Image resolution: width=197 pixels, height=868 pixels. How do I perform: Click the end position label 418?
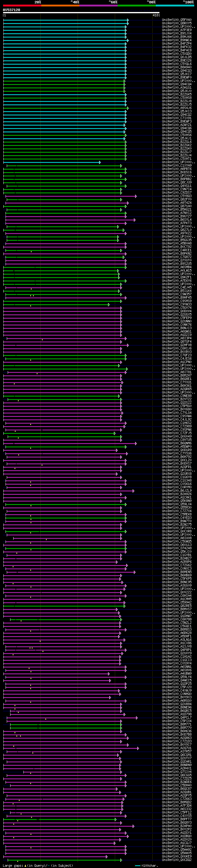pos(155,15)
